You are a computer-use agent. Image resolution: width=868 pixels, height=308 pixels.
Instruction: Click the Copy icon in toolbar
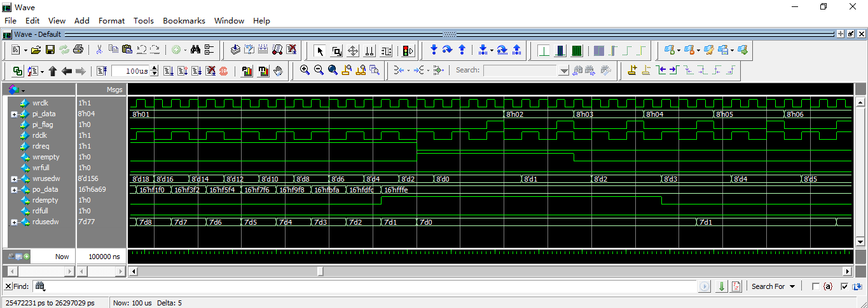pyautogui.click(x=113, y=50)
